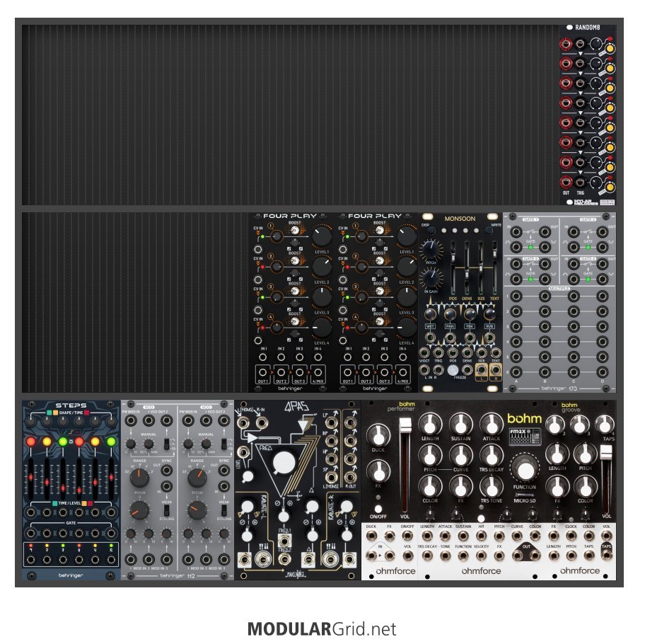Click the QPAS FREQ1 CV jack

[284, 540]
